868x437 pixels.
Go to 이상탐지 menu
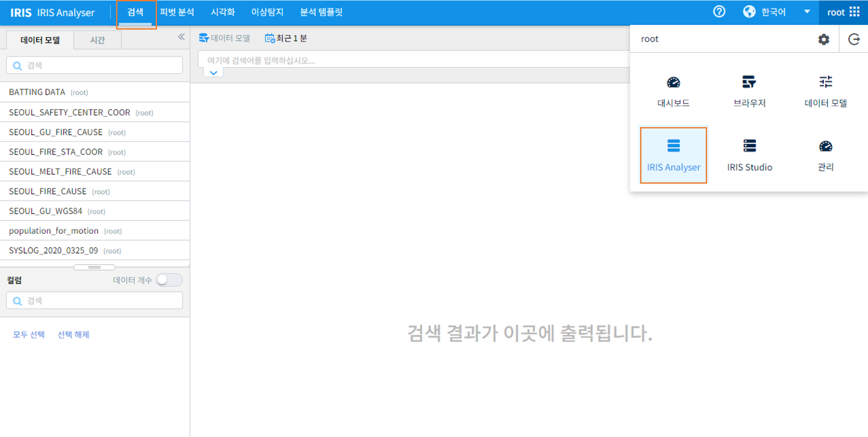(x=267, y=12)
